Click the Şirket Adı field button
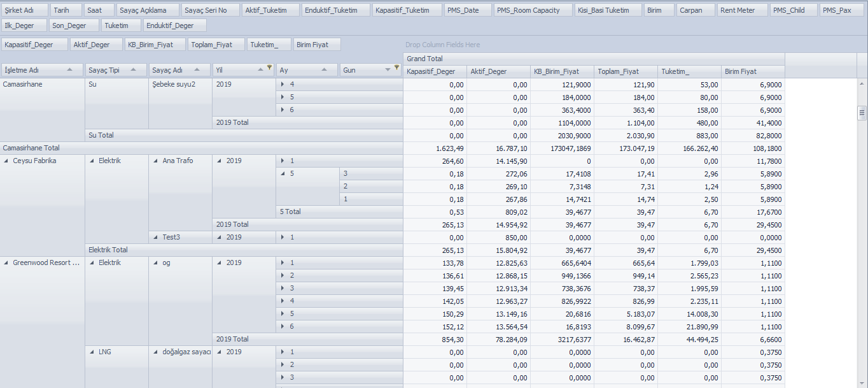Viewport: 868px width, 388px height. (25, 10)
